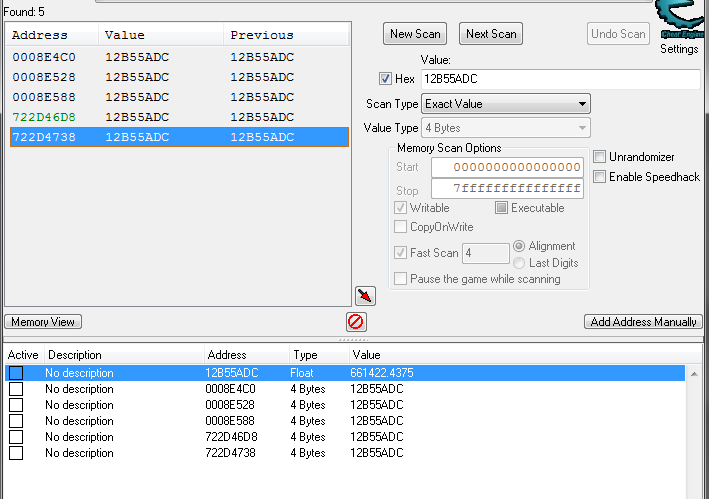
Task: Click the hex Value input field
Action: [x=558, y=79]
